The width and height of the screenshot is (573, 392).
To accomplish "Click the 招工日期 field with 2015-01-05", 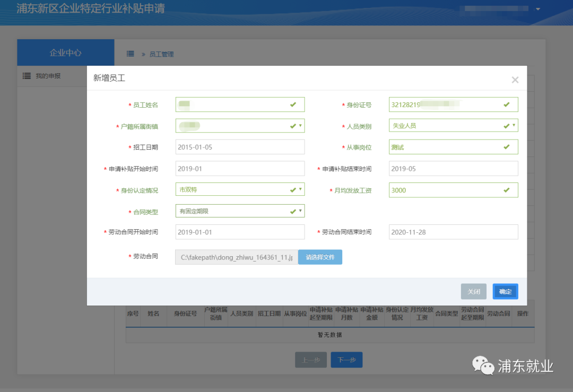I will coord(240,147).
